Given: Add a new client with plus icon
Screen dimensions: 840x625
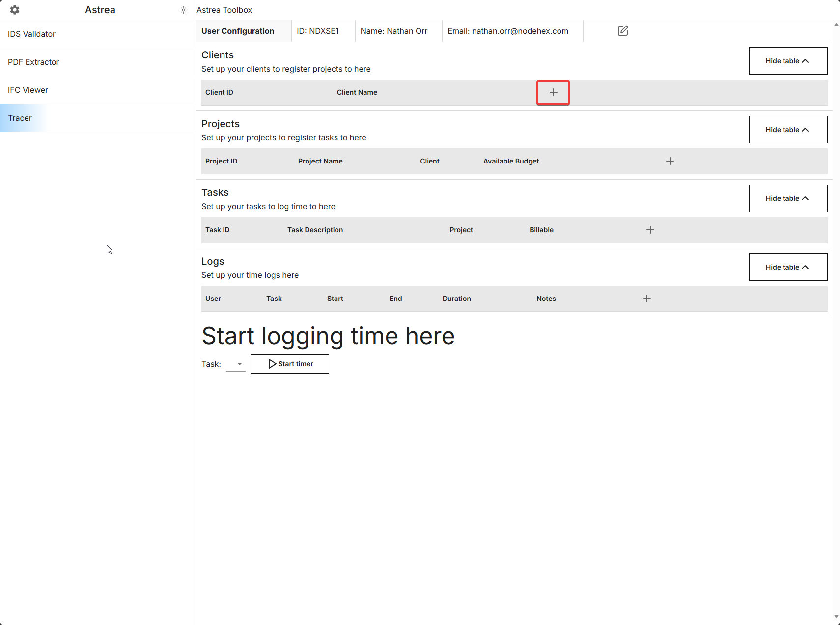Looking at the screenshot, I should (x=553, y=92).
